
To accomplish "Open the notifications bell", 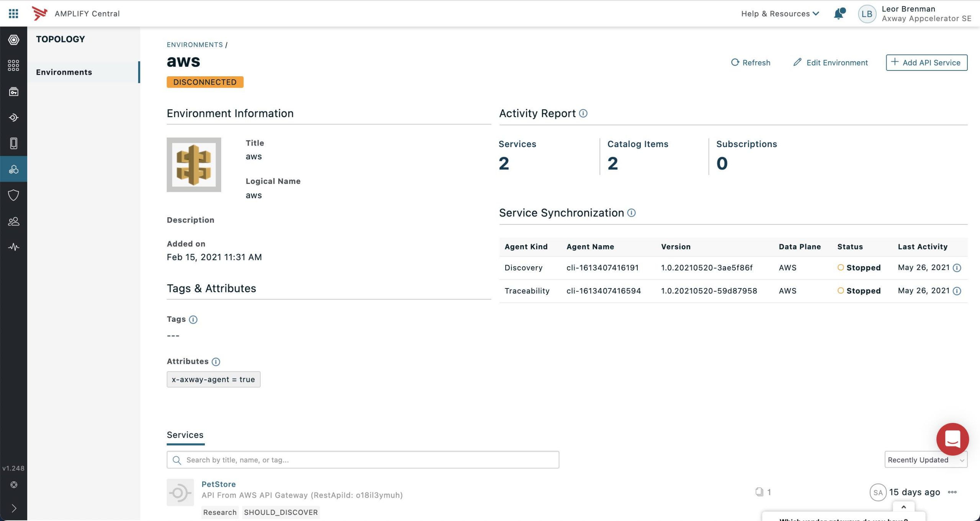I will 839,13.
